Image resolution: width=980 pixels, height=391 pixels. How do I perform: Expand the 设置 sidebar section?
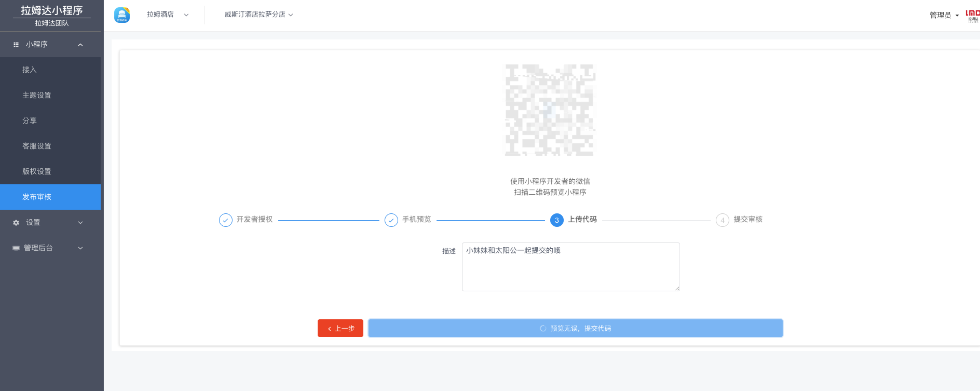click(x=80, y=223)
